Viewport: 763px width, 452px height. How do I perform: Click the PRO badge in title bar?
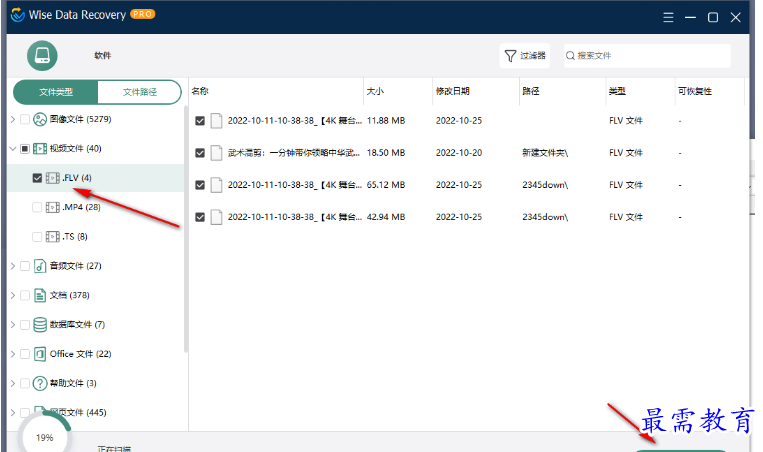click(142, 15)
